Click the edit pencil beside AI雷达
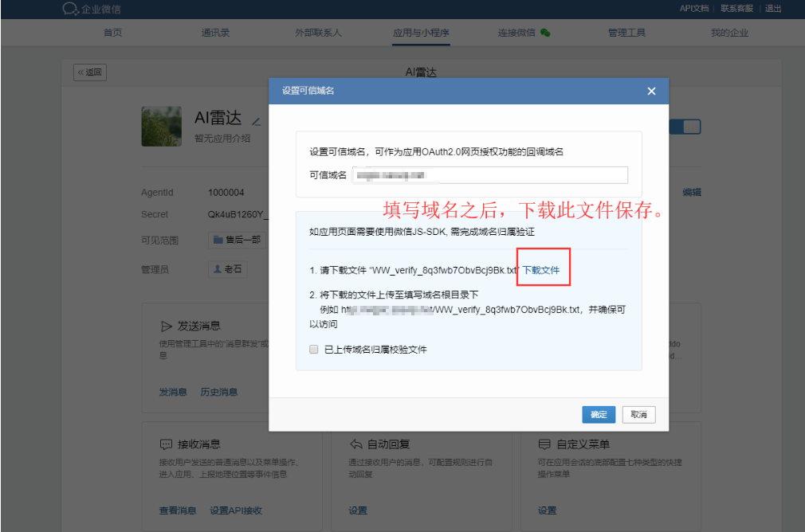Image resolution: width=805 pixels, height=532 pixels. [256, 122]
